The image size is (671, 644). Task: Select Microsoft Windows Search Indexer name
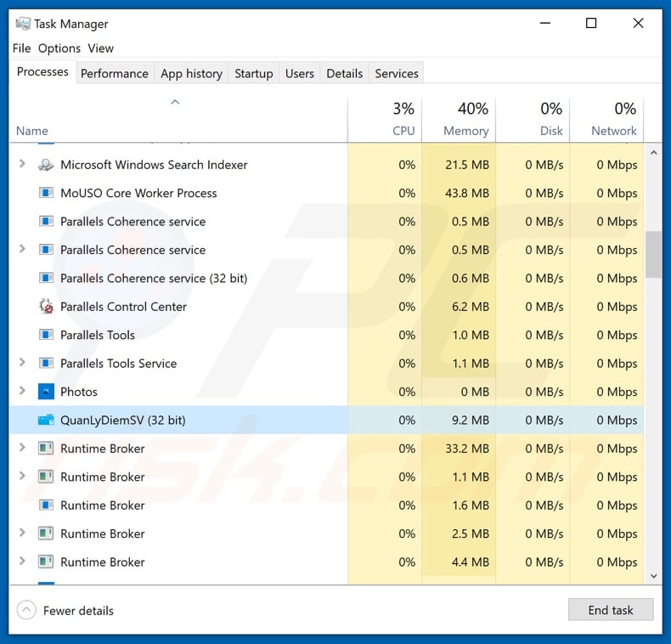point(154,165)
